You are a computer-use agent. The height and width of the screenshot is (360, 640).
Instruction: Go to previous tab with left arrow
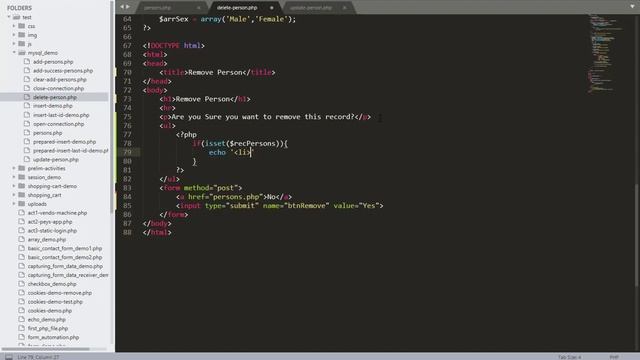point(122,7)
